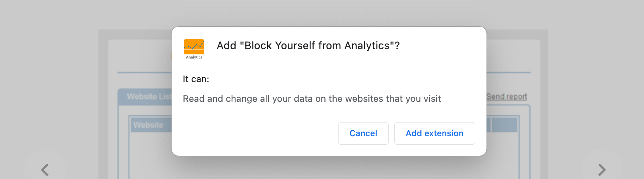Image resolution: width=644 pixels, height=179 pixels.
Task: Click the dialog title Add "Block Yourself from Analytics"?
Action: [308, 46]
